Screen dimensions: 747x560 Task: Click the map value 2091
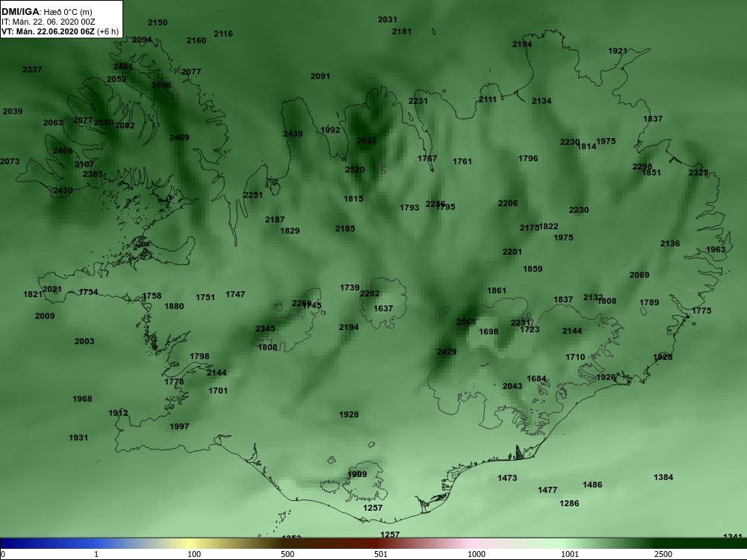click(320, 76)
